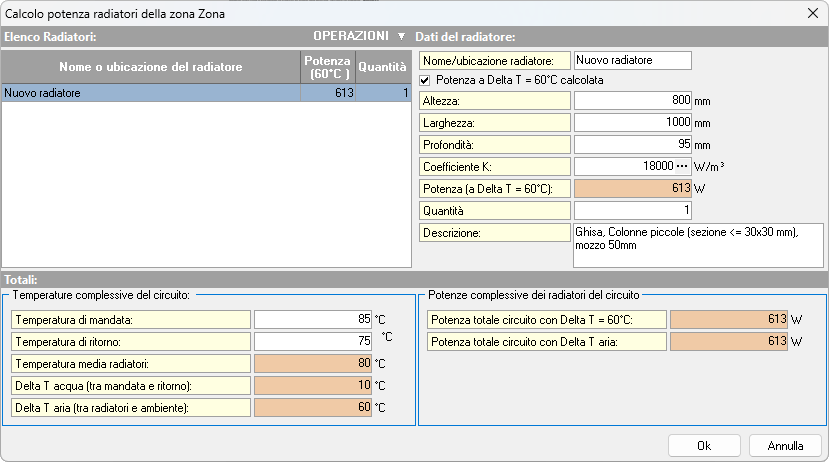
Task: Toggle Potenza a Delta T = 60°C calcolata checkbox
Action: 425,80
